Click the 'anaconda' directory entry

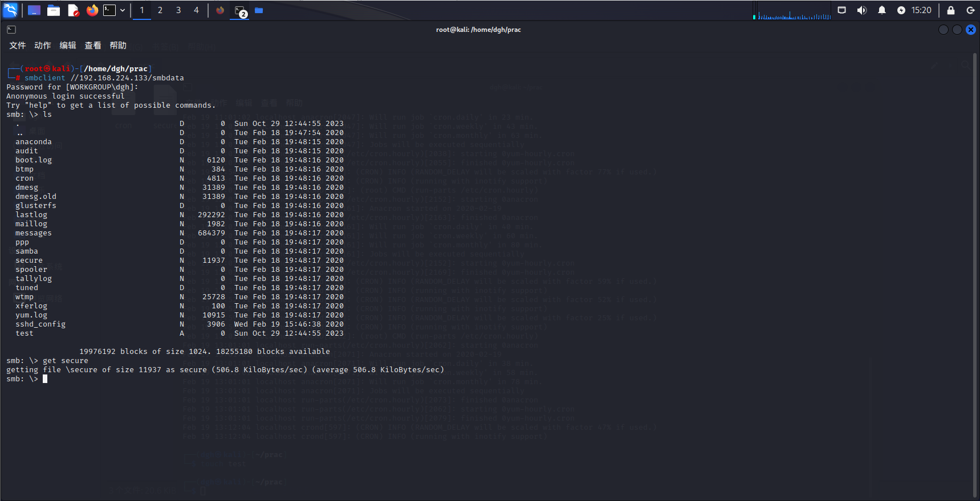34,142
